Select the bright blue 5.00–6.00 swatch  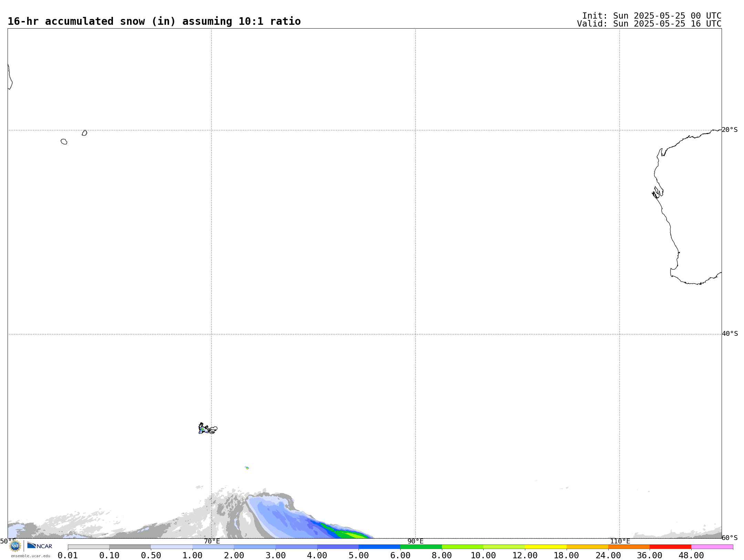click(x=380, y=547)
